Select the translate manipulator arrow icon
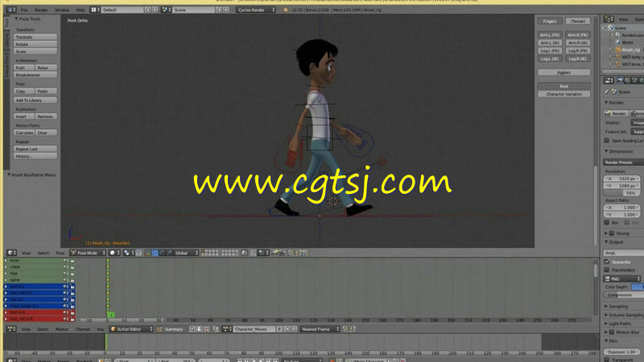This screenshot has width=644, height=362. 155,253
